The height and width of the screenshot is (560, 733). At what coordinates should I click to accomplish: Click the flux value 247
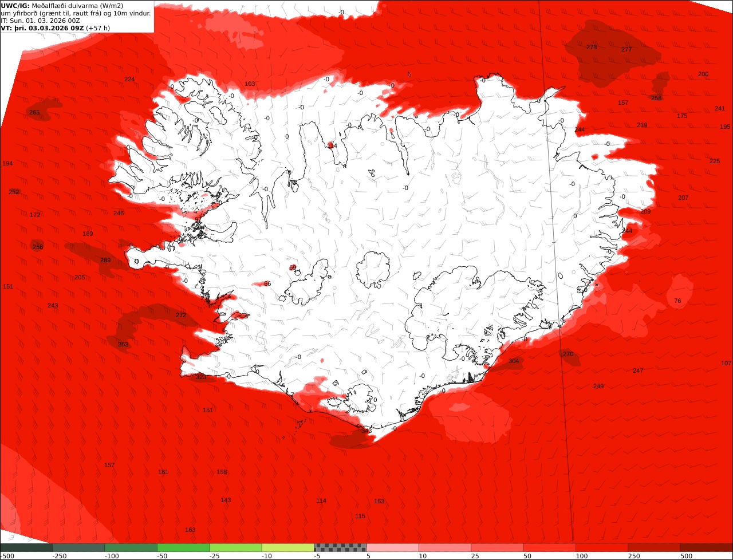click(638, 370)
